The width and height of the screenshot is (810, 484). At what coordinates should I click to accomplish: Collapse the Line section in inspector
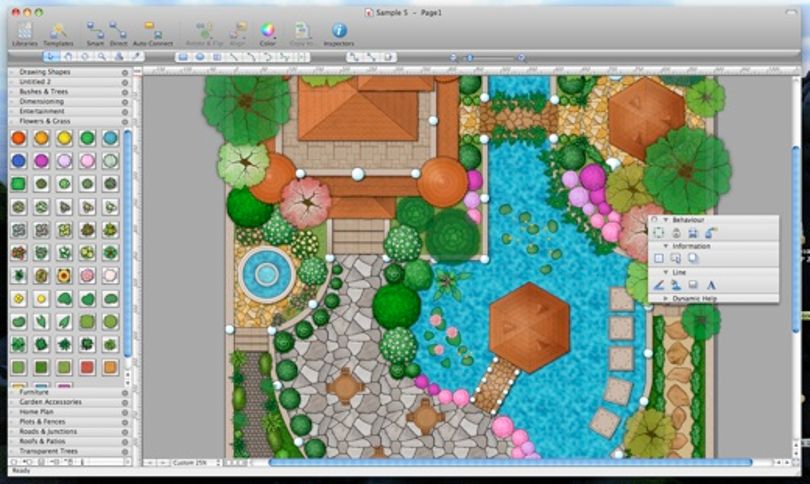pyautogui.click(x=666, y=272)
